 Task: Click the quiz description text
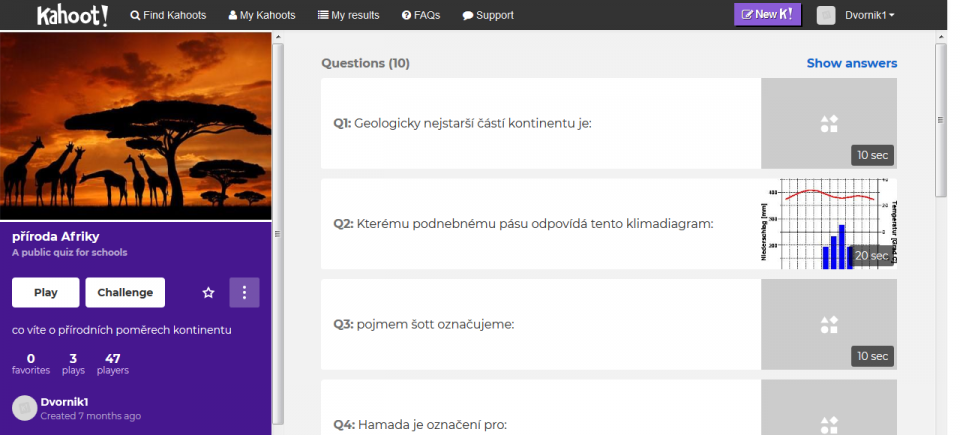point(122,330)
